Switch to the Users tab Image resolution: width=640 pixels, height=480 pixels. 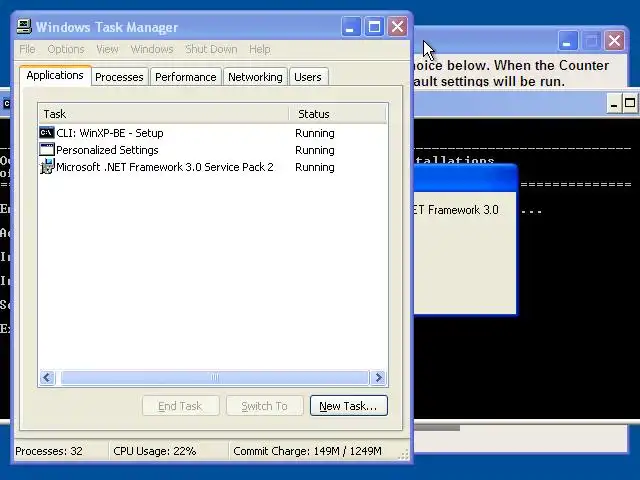point(308,77)
